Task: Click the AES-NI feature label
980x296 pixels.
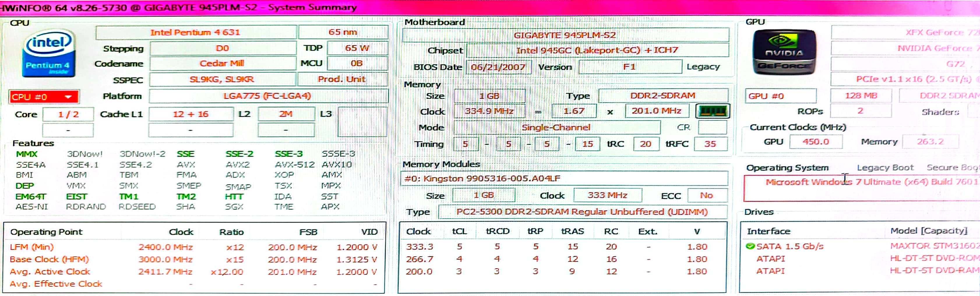Action: (x=31, y=207)
